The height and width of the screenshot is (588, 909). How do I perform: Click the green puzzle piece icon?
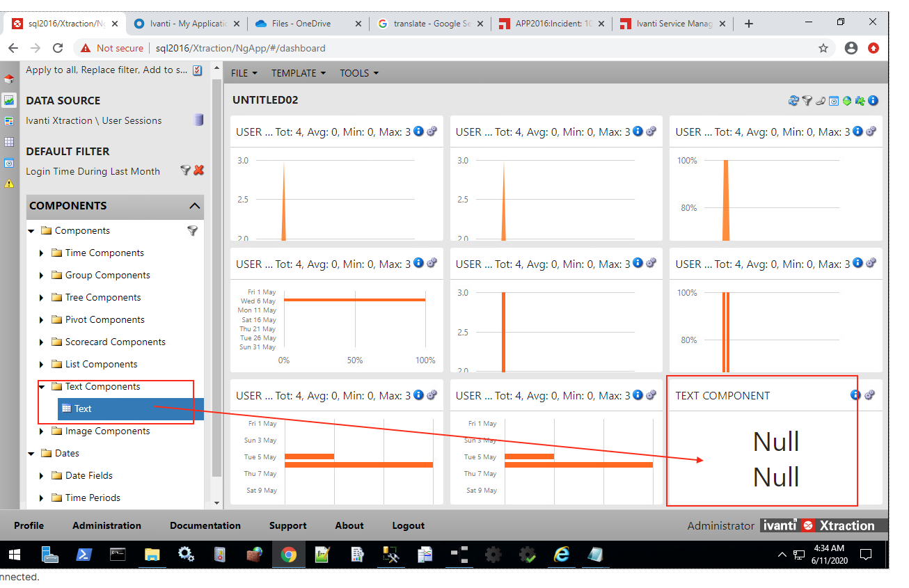860,101
